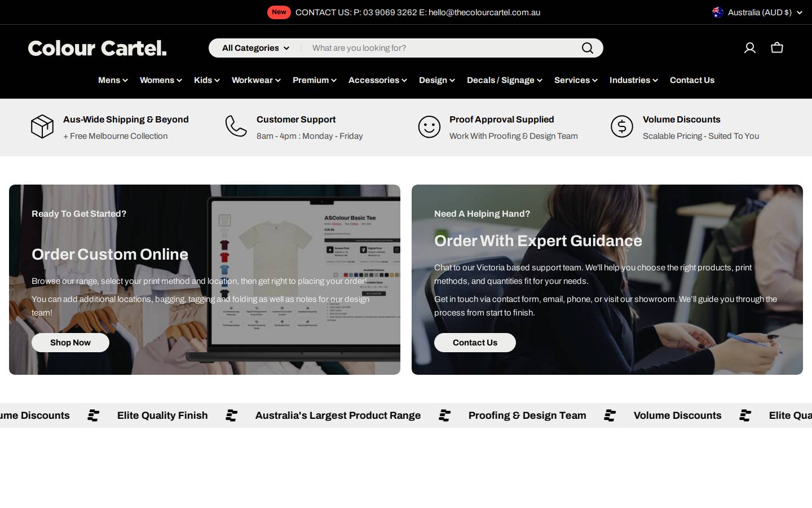Go to Contact Us in navigation
The height and width of the screenshot is (508, 812).
(x=692, y=80)
